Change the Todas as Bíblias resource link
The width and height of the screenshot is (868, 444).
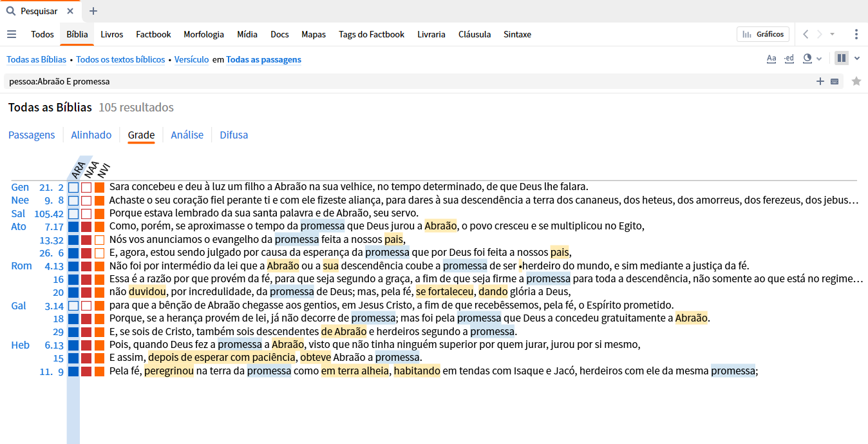(x=37, y=59)
